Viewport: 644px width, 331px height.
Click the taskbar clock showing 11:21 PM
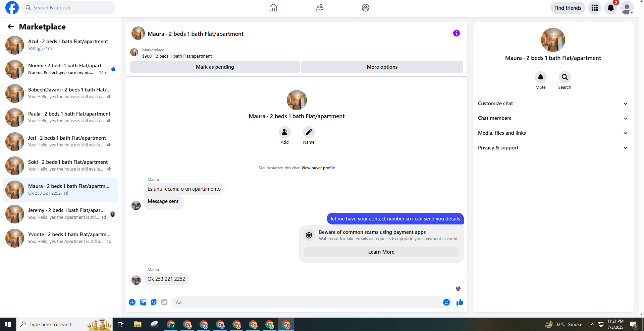coord(615,324)
